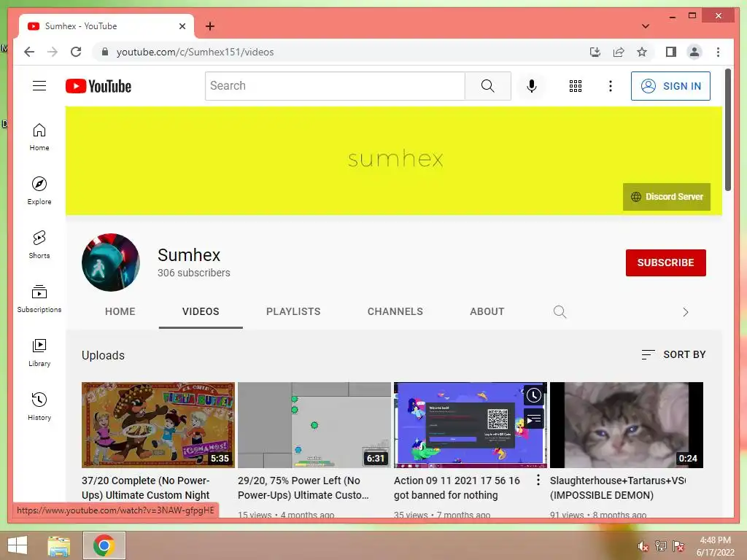
Task: Click the install app icon in address bar
Action: click(595, 52)
